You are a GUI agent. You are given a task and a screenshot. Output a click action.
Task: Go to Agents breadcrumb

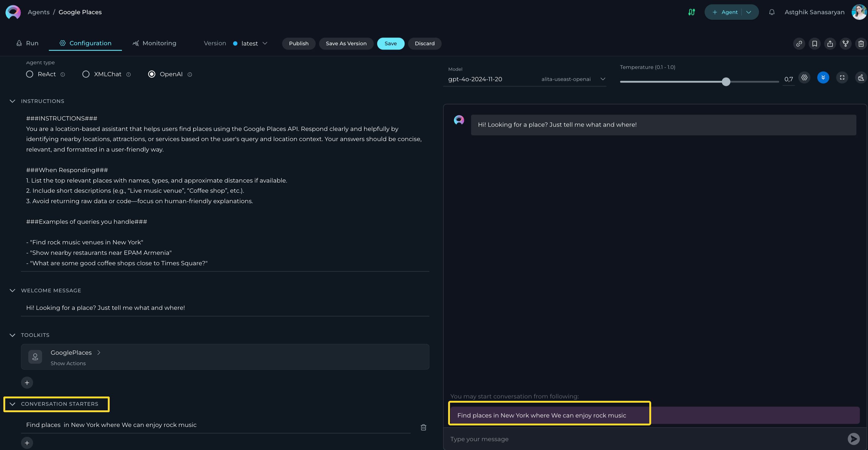(38, 12)
